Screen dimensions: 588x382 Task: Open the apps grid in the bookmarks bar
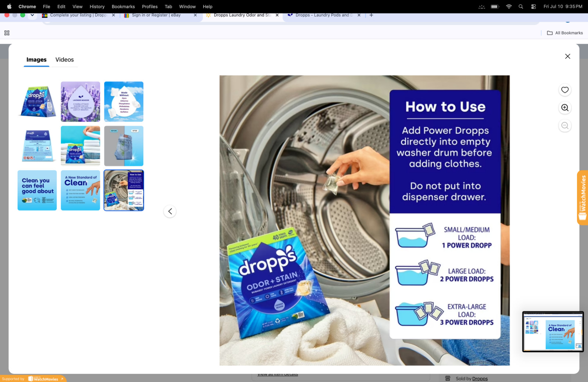point(7,33)
